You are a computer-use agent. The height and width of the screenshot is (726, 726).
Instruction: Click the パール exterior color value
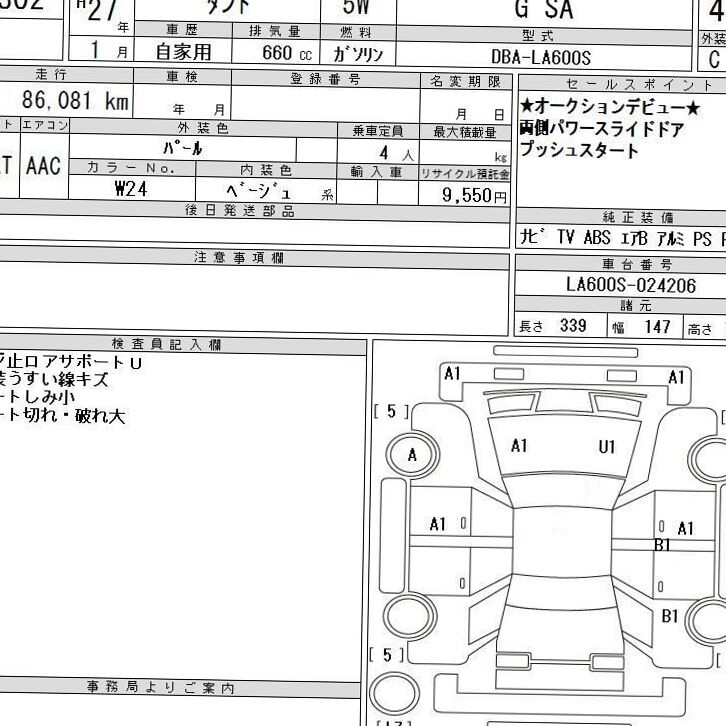click(183, 148)
